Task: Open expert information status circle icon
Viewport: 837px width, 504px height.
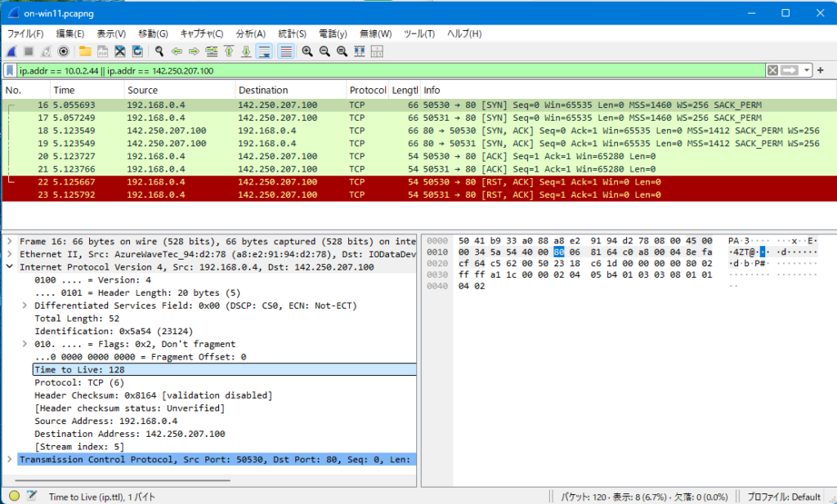Action: [15, 496]
